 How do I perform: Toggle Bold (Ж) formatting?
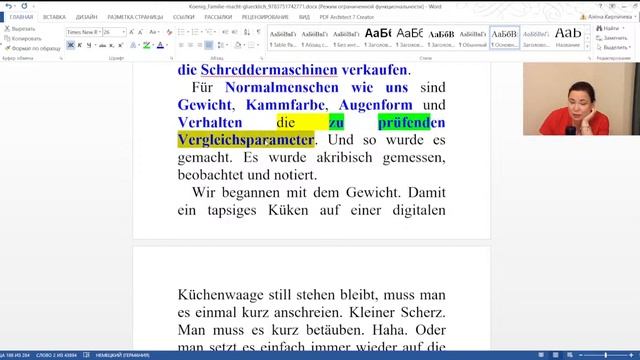70,45
